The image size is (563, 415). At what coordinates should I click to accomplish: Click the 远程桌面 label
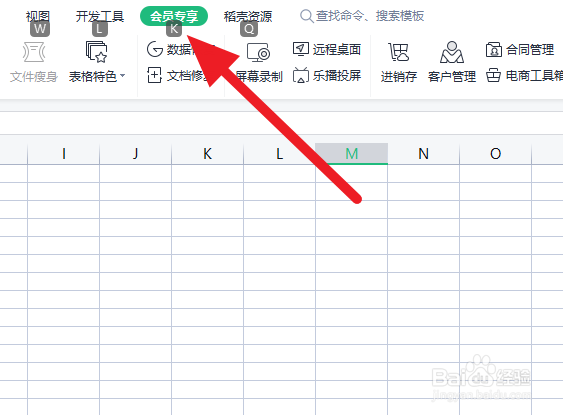[x=337, y=50]
